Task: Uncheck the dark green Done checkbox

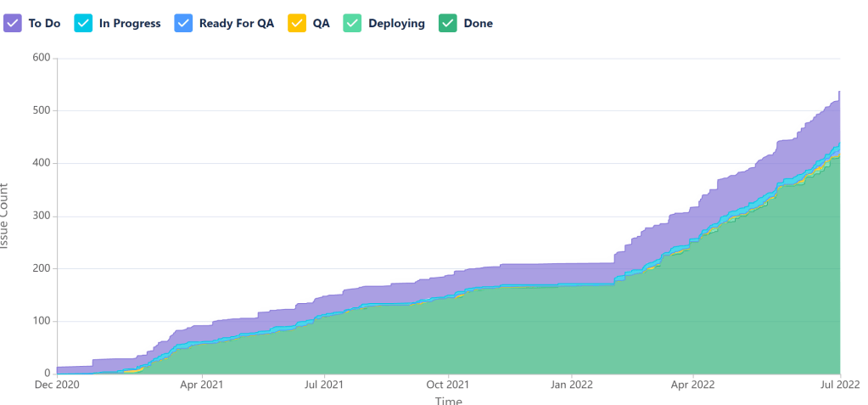Action: pyautogui.click(x=448, y=24)
